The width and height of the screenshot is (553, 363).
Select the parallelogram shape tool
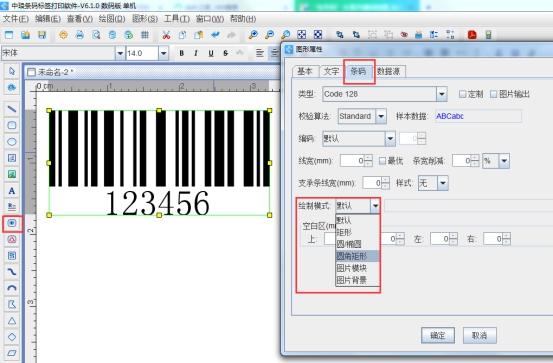click(x=12, y=353)
